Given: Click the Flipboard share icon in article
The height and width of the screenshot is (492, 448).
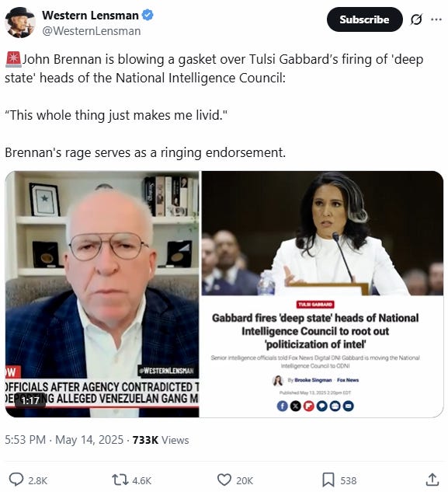Looking at the screenshot, I should pos(309,407).
